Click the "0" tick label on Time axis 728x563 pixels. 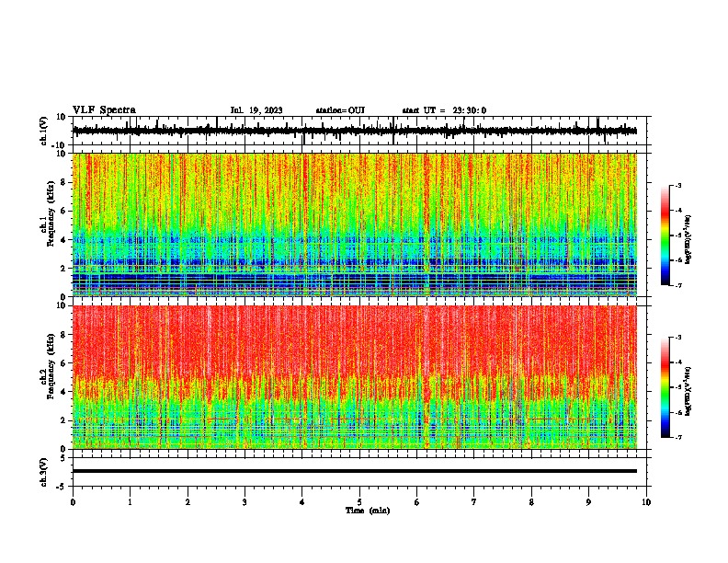(73, 502)
